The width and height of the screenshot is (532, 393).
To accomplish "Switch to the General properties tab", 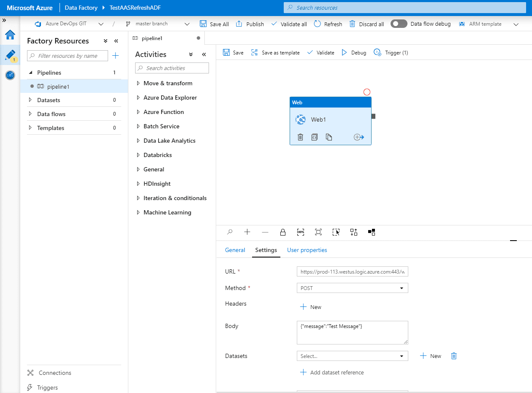I will (235, 250).
